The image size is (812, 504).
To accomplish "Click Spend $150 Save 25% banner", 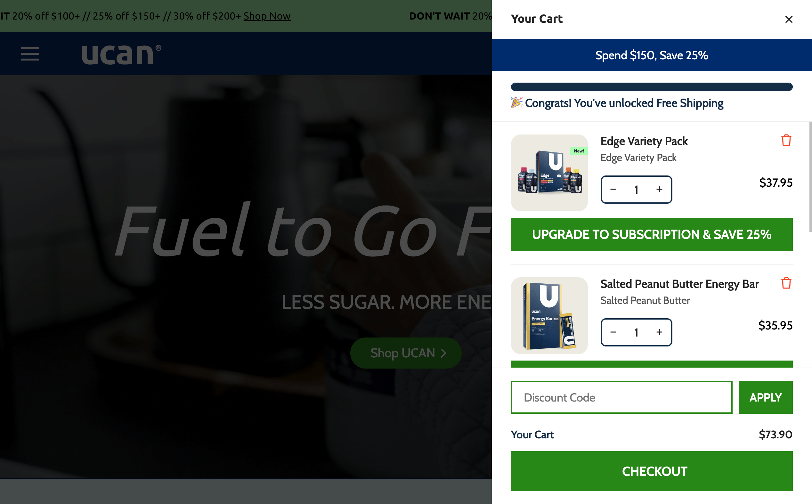I will coord(652,55).
